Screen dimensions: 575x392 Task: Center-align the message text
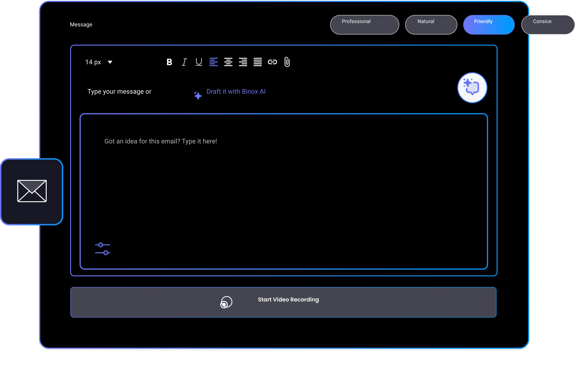click(228, 62)
